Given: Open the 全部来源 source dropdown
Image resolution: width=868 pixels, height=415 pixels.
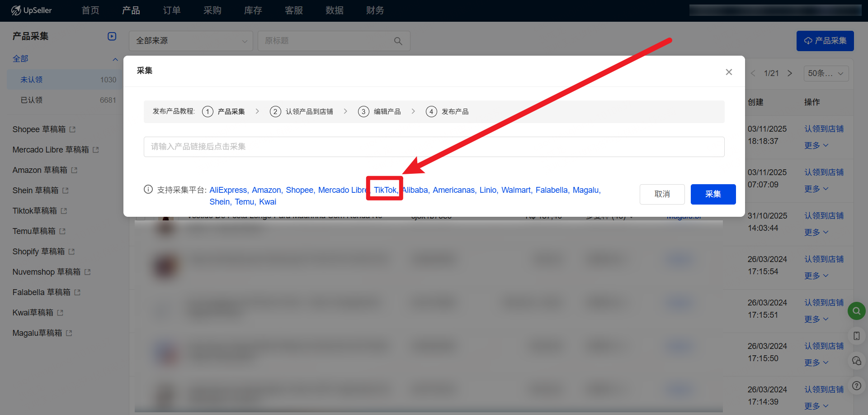Looking at the screenshot, I should [x=191, y=41].
